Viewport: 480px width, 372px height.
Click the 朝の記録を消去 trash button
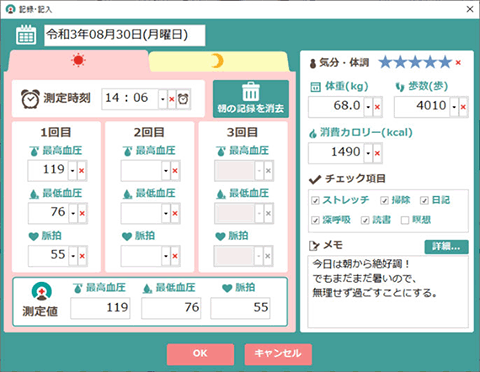click(251, 98)
